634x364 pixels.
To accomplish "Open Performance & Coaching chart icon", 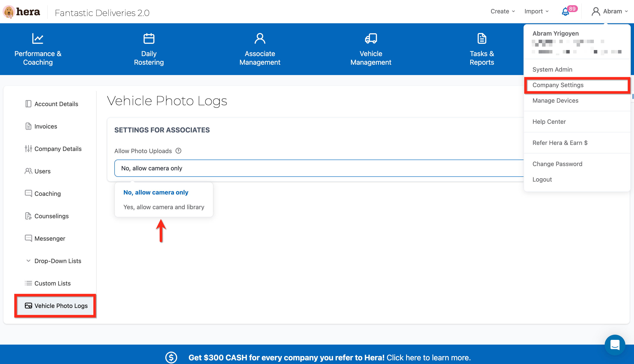I will pyautogui.click(x=38, y=39).
